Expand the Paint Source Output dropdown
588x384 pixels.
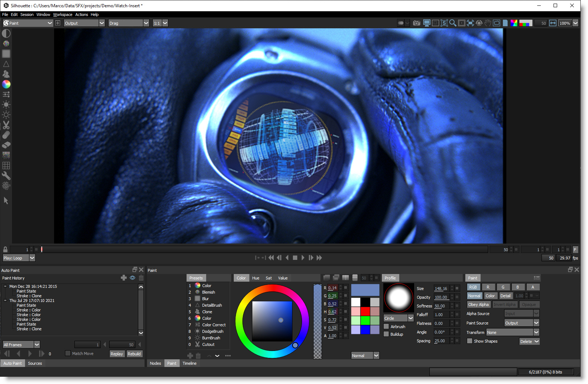coord(536,323)
